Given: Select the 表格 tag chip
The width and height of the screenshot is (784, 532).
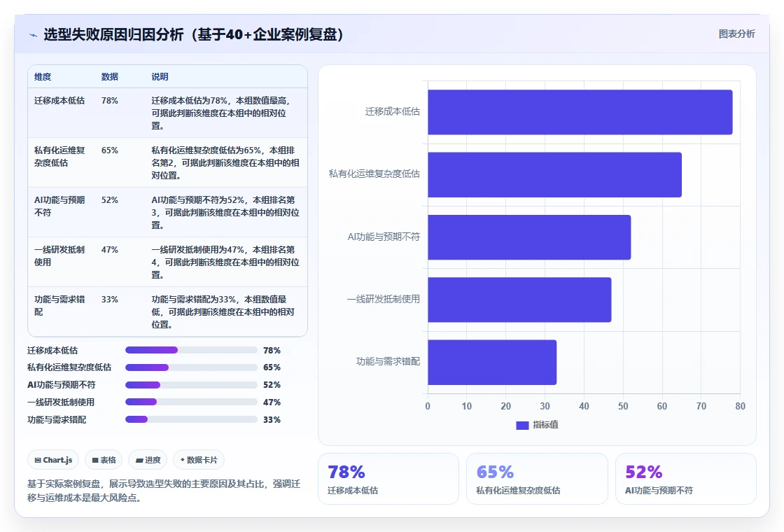Looking at the screenshot, I should click(x=104, y=460).
